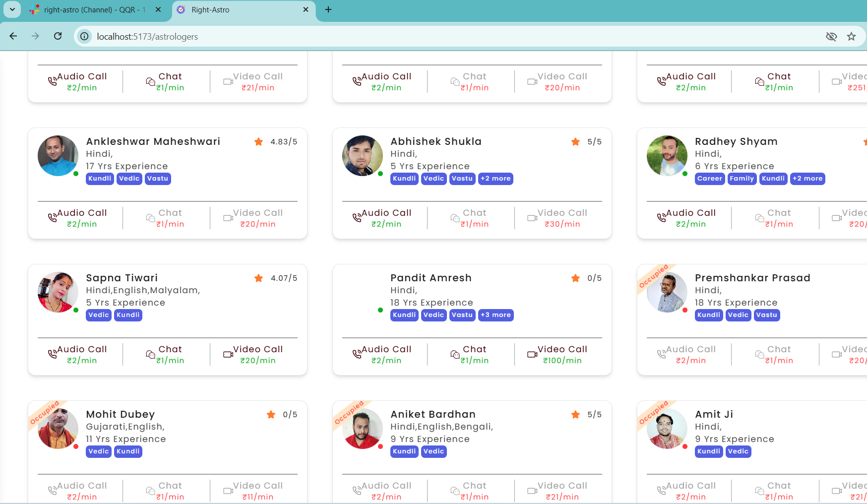The width and height of the screenshot is (867, 504).
Task: Expand '+3 more' tags for Pandit Amresh
Action: tap(495, 315)
